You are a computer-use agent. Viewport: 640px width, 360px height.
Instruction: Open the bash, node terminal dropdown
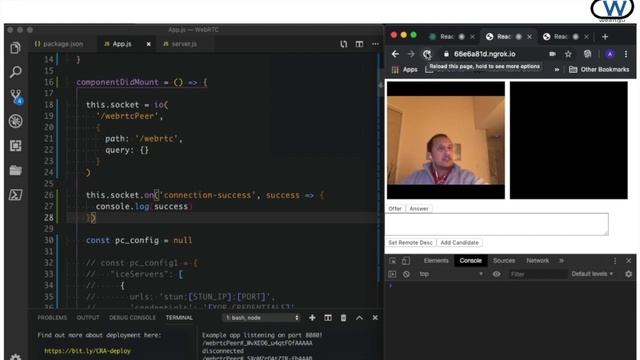[x=262, y=318]
